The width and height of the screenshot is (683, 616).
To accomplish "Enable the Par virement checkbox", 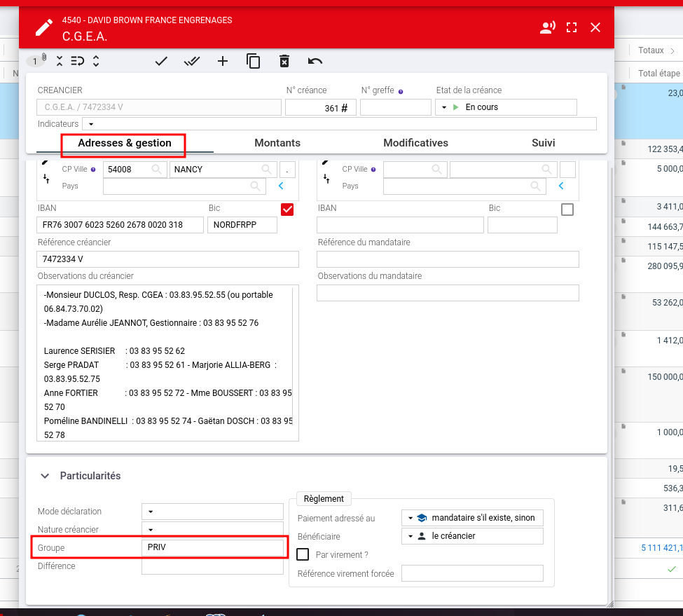I will pyautogui.click(x=303, y=554).
